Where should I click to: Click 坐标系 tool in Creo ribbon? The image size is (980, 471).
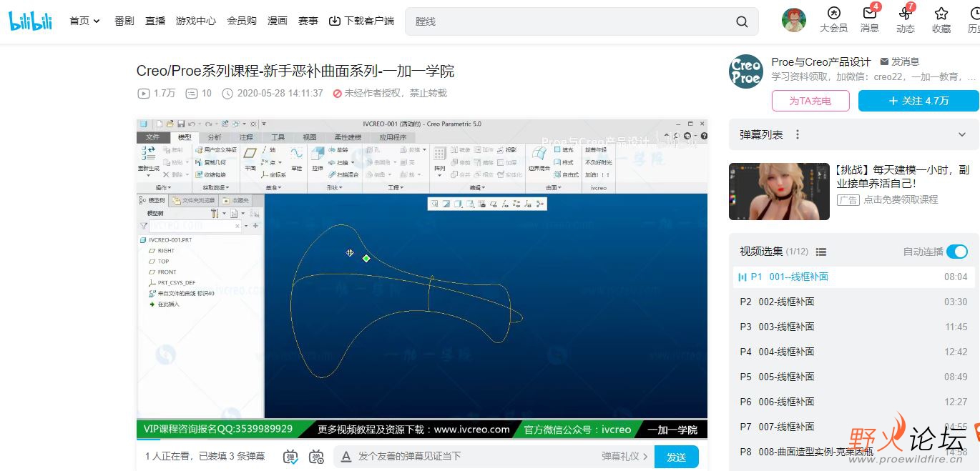click(273, 174)
